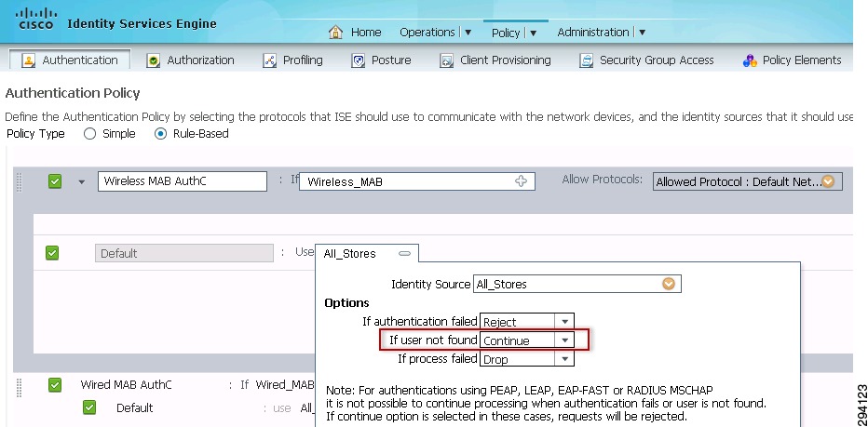868x427 pixels.
Task: Switch to the Policy Elements tab
Action: pyautogui.click(x=793, y=60)
